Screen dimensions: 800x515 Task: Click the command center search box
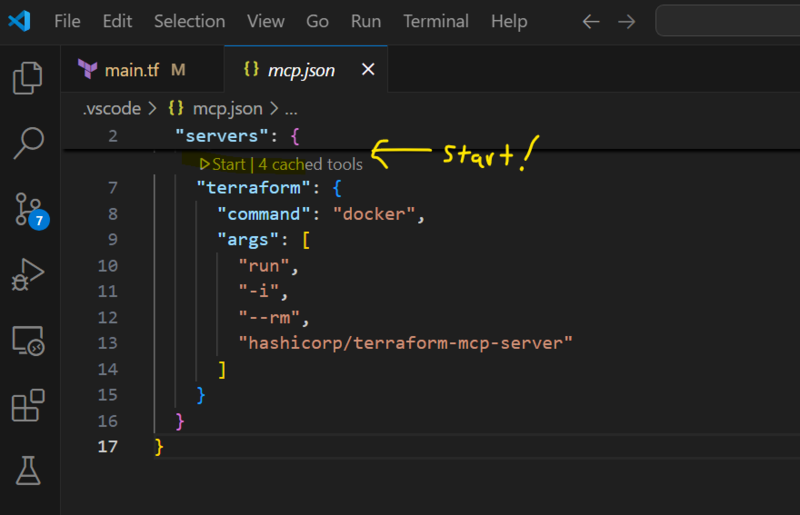pyautogui.click(x=728, y=21)
